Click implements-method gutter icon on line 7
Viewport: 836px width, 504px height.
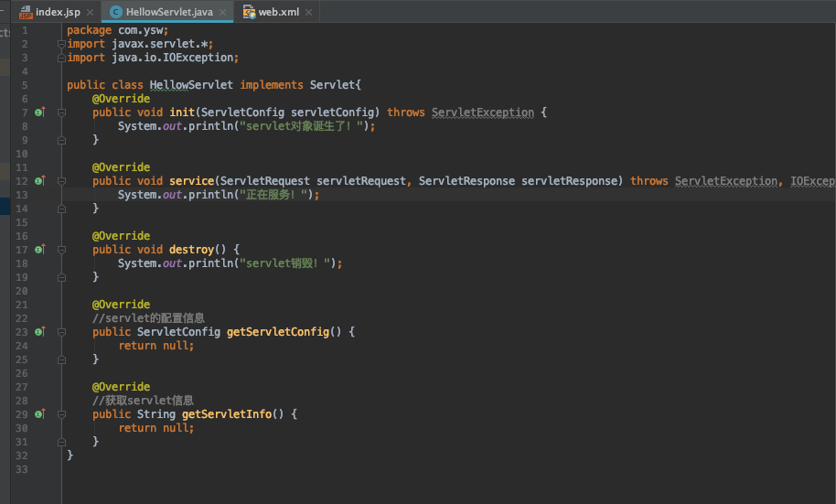click(x=40, y=112)
